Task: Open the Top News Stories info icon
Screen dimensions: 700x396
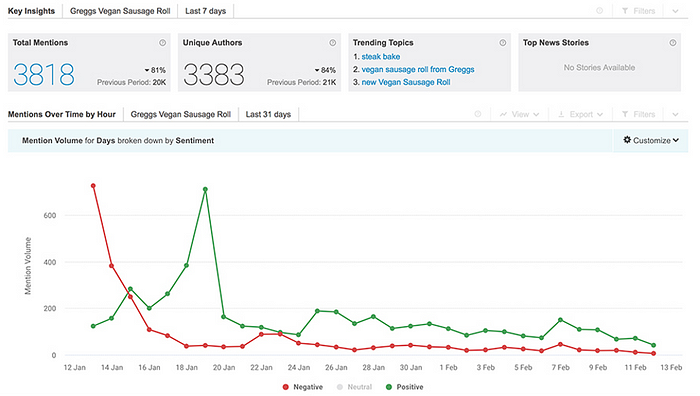Action: pyautogui.click(x=673, y=43)
